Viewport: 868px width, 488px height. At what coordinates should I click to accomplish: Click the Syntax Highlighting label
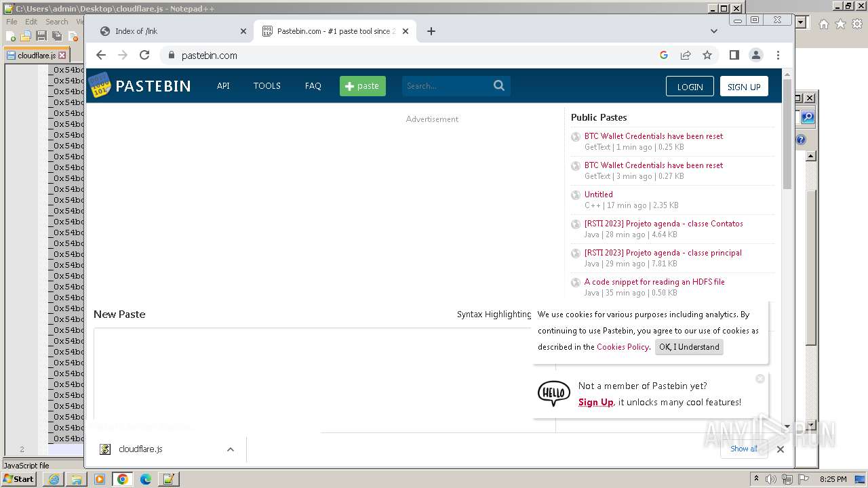pyautogui.click(x=494, y=314)
